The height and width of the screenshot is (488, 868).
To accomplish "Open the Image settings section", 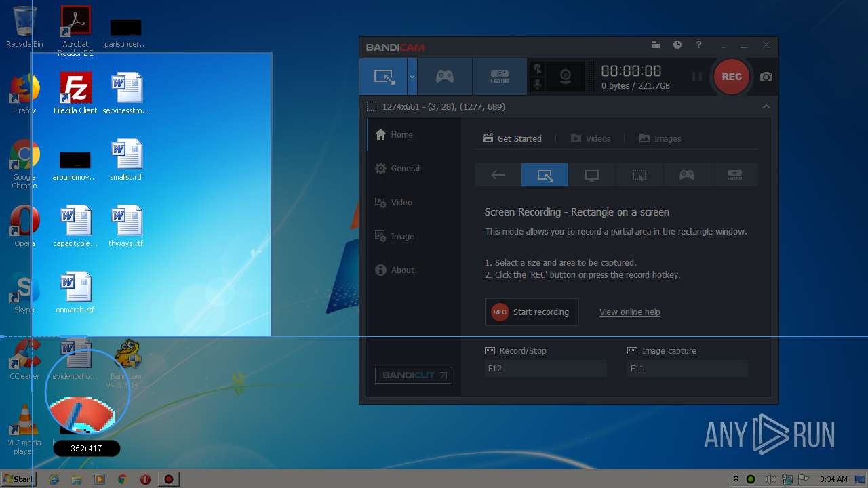I will click(414, 236).
